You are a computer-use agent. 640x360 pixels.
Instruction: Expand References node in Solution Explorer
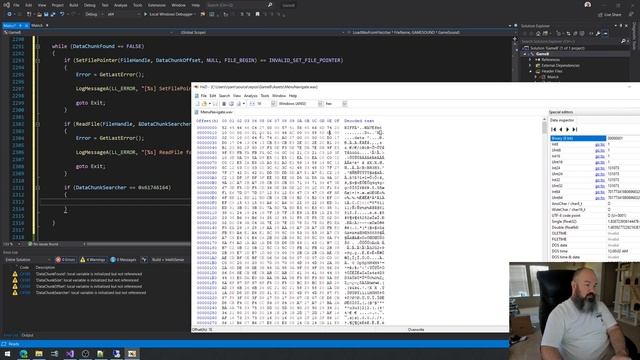point(531,60)
